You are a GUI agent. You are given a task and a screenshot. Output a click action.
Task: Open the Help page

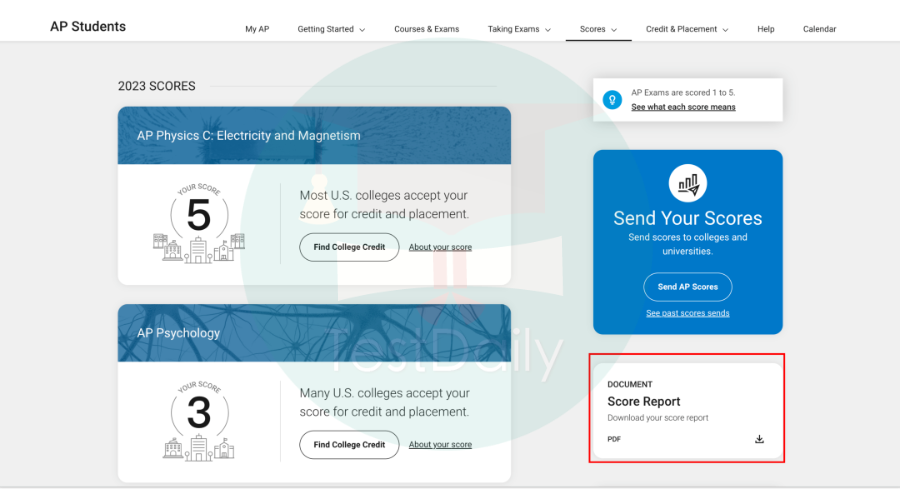tap(766, 29)
